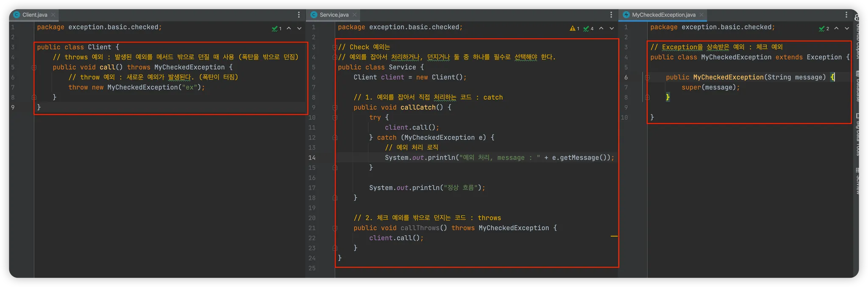The width and height of the screenshot is (868, 287).
Task: Close the Client.java tab
Action: coord(53,15)
